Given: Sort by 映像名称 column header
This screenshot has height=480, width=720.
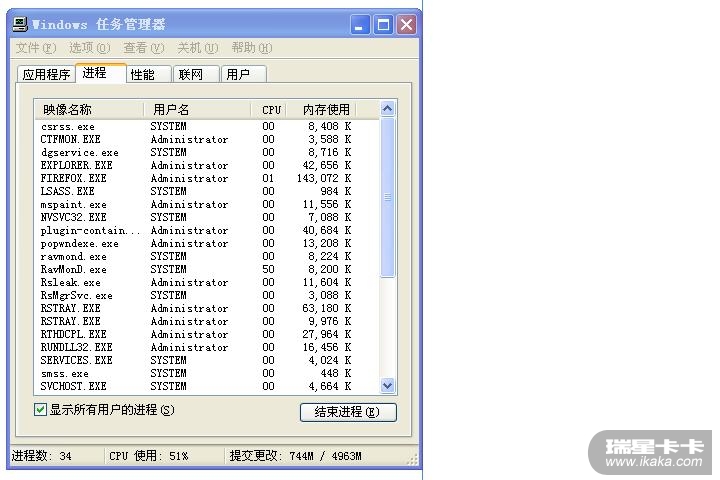Looking at the screenshot, I should [x=89, y=110].
